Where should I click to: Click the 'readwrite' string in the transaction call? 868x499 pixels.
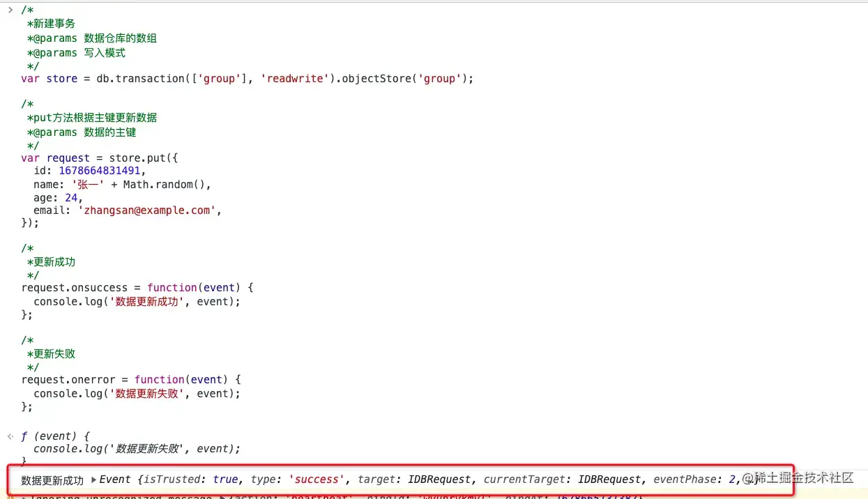coord(294,79)
